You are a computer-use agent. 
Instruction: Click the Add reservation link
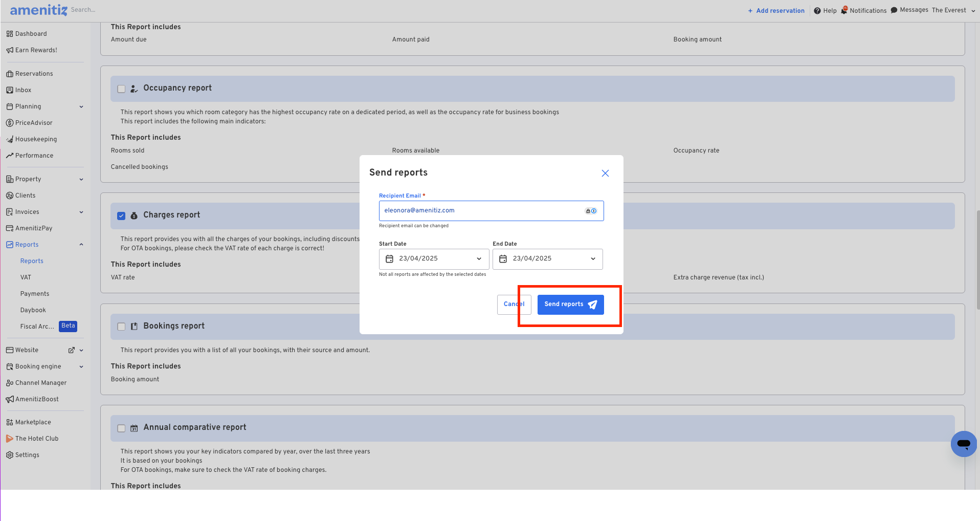point(776,11)
